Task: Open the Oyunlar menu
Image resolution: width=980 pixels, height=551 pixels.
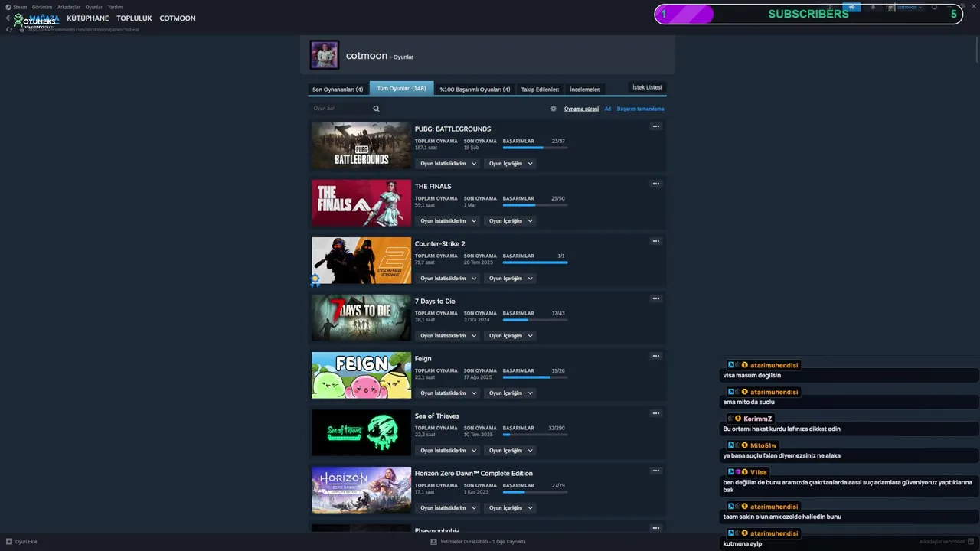Action: point(94,7)
